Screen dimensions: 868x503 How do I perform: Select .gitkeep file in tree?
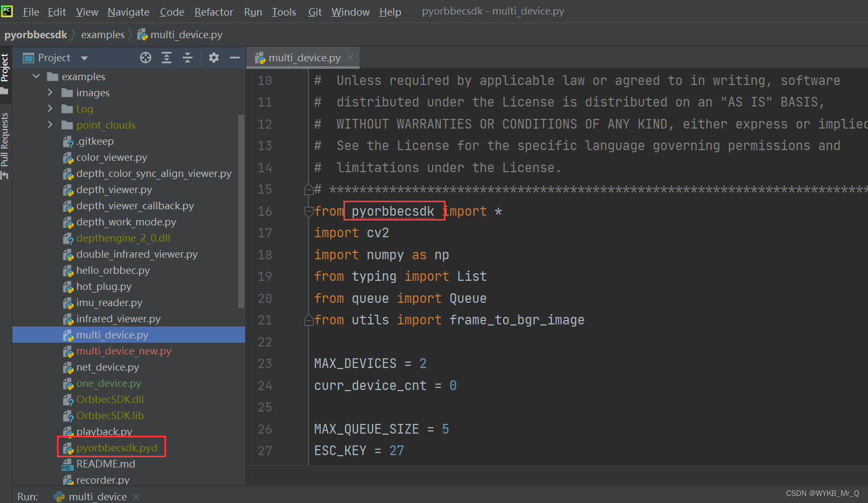95,141
